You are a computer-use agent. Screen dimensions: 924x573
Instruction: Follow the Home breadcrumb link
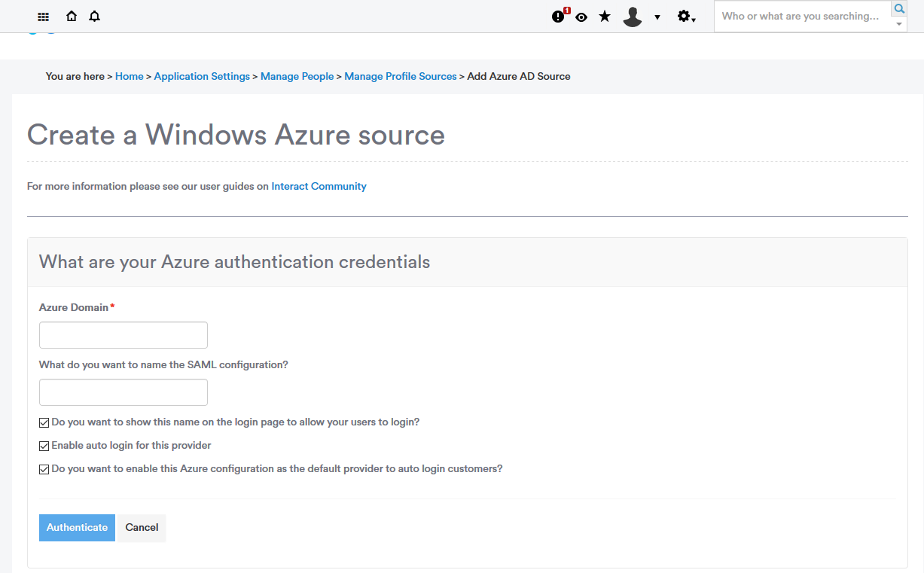130,76
